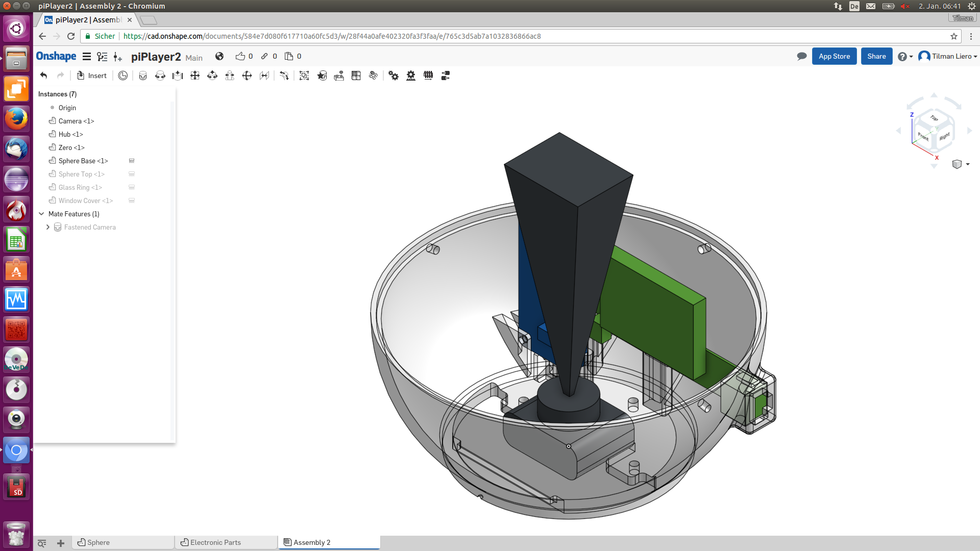
Task: Select the Fastened mate tool
Action: tap(143, 76)
